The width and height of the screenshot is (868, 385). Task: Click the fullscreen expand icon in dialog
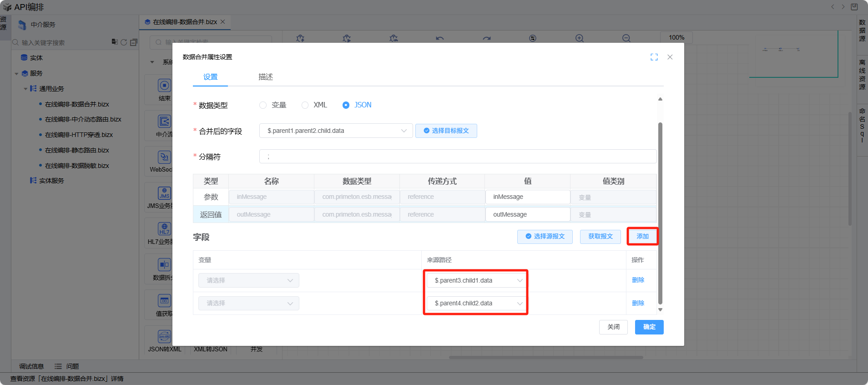654,57
